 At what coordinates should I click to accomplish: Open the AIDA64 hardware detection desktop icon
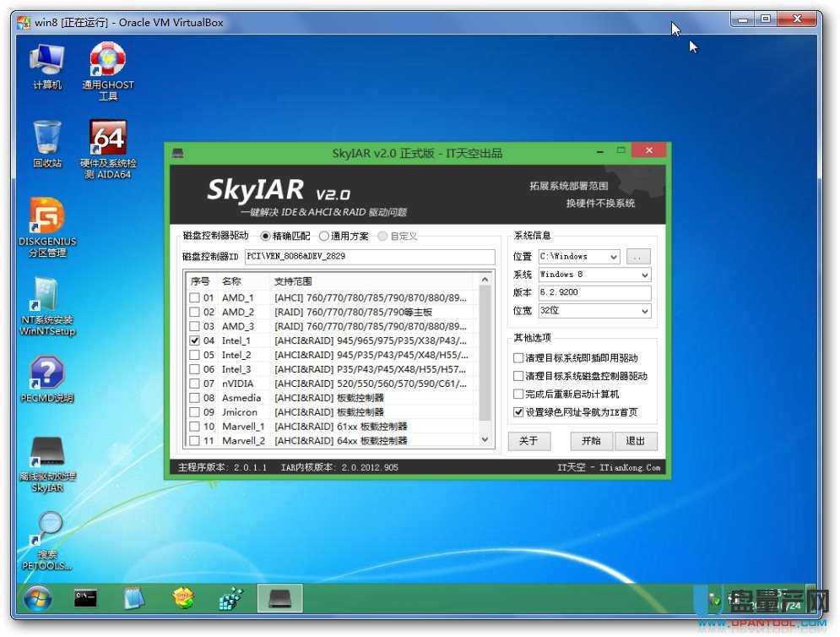[108, 139]
